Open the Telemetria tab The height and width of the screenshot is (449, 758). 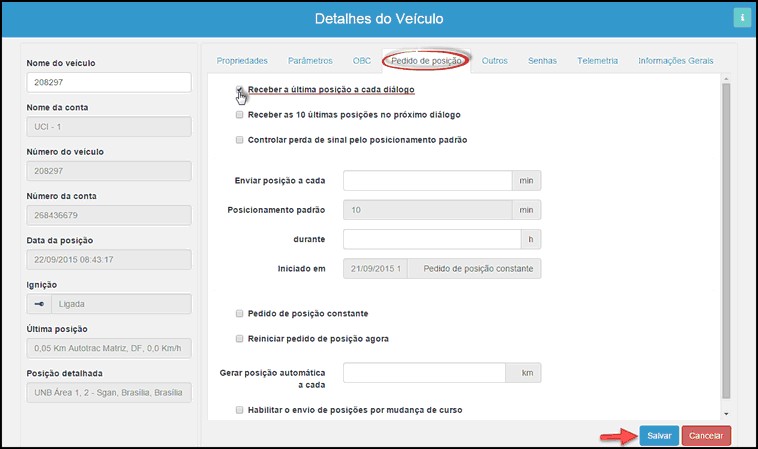tap(597, 61)
